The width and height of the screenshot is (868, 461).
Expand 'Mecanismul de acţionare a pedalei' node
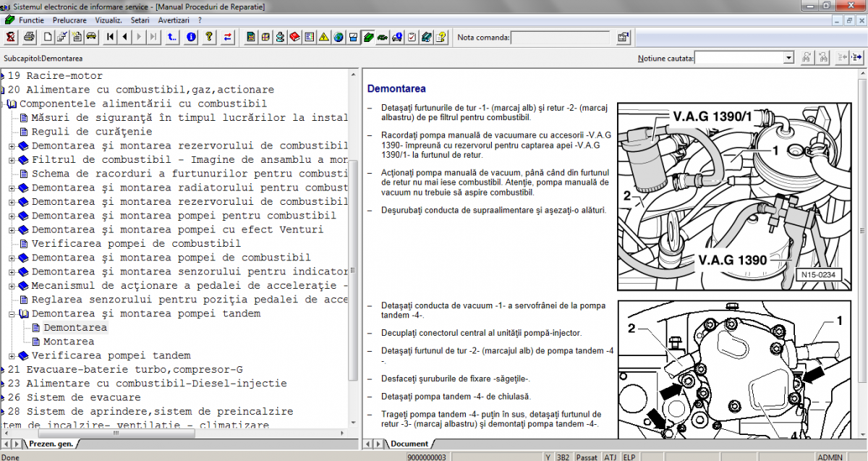click(12, 286)
